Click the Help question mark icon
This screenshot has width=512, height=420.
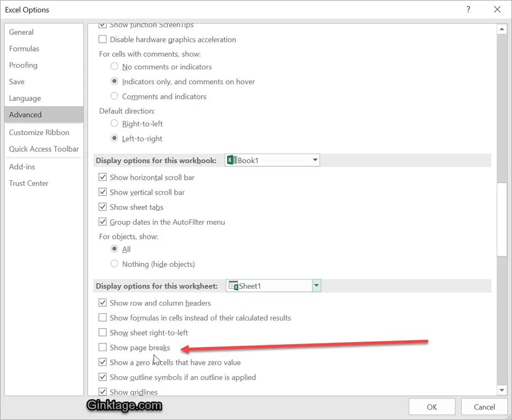point(468,9)
